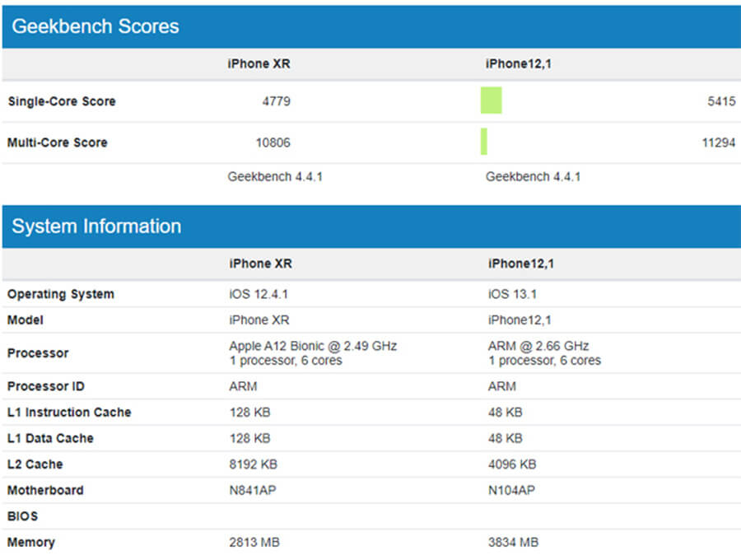Select iPhone12,1 header in System Information

[x=521, y=264]
